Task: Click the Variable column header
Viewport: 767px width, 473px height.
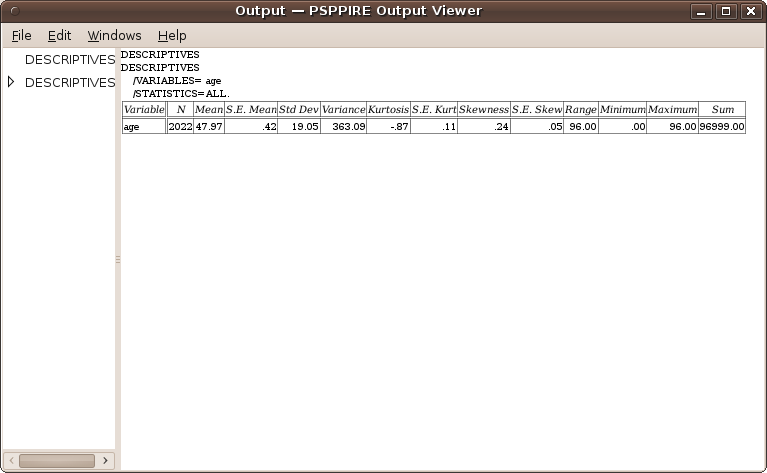Action: point(144,110)
